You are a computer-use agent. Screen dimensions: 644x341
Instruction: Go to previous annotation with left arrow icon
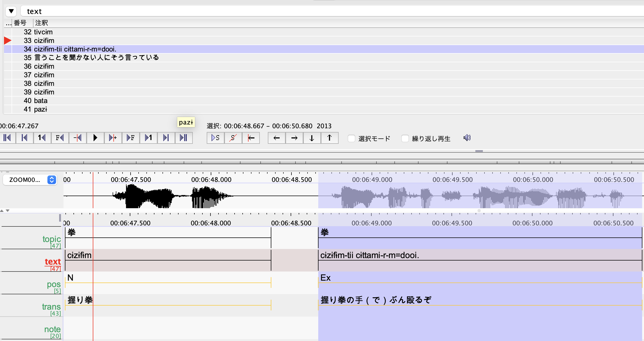[276, 138]
